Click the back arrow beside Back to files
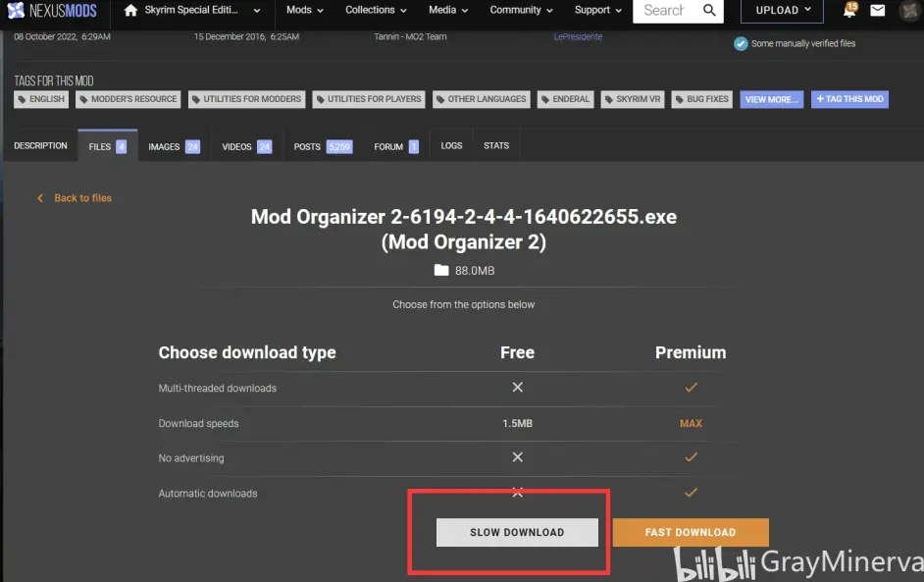Image resolution: width=924 pixels, height=582 pixels. 40,198
